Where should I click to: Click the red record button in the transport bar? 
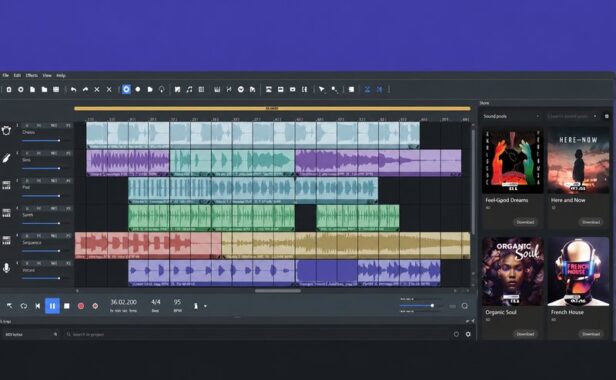click(x=81, y=306)
